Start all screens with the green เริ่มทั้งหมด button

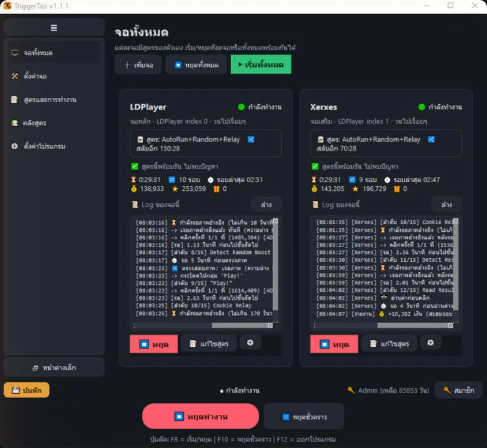261,65
